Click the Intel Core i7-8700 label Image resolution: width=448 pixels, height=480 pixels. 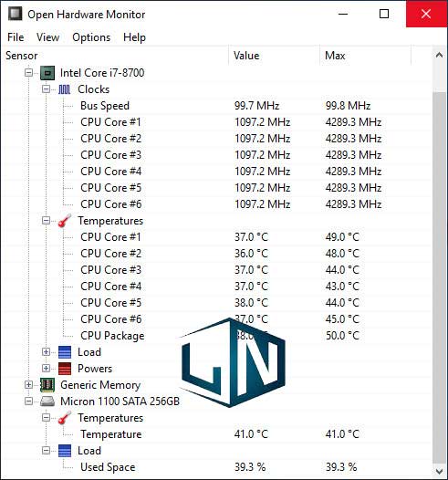click(x=102, y=73)
